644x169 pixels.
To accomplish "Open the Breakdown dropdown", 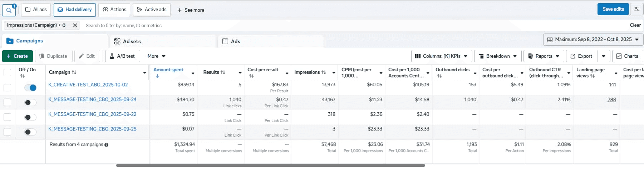I will [498, 56].
